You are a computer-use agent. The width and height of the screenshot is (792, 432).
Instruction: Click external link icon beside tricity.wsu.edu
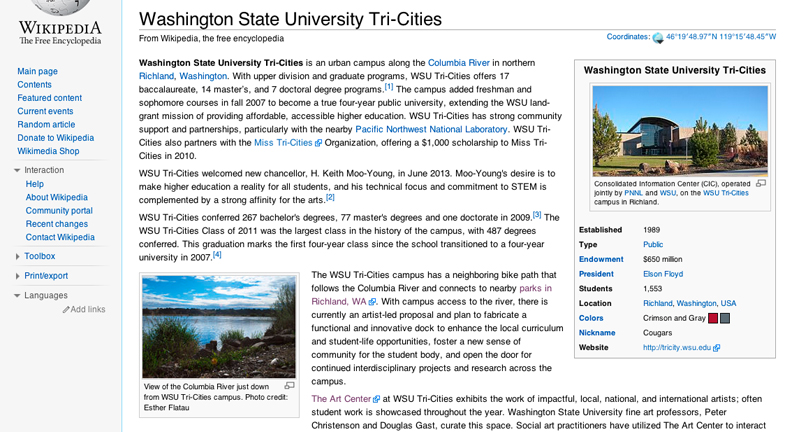click(x=716, y=348)
